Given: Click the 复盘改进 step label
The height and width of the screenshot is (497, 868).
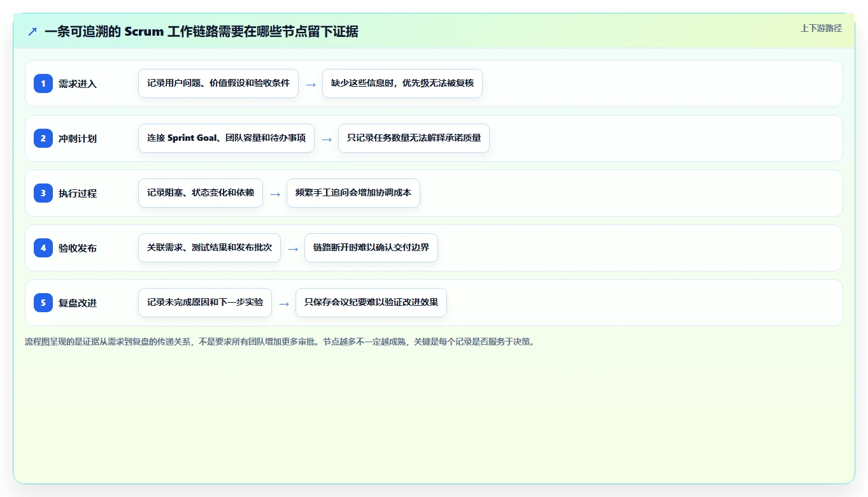Looking at the screenshot, I should point(78,303).
